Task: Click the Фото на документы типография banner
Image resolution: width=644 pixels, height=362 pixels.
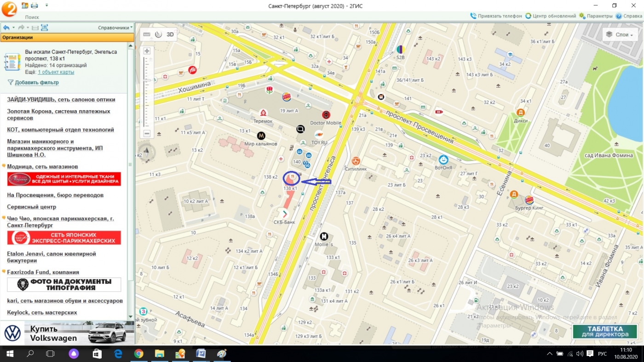Action: point(64,285)
